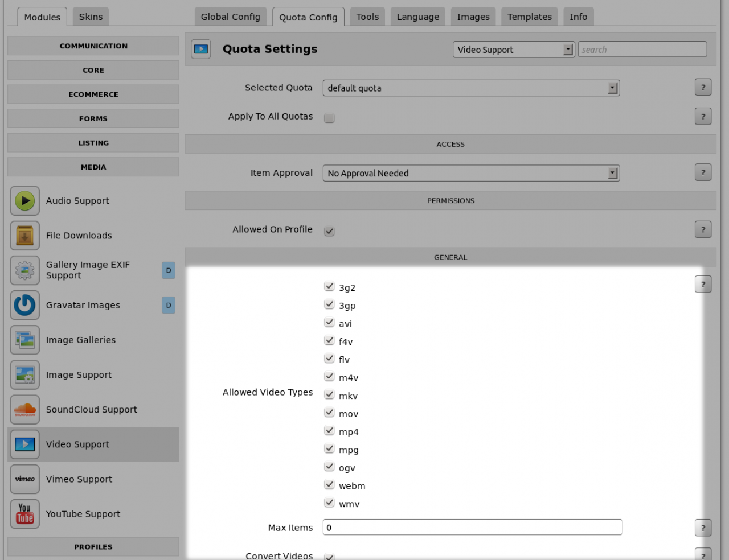
Task: Focus the settings search box
Action: coord(642,50)
